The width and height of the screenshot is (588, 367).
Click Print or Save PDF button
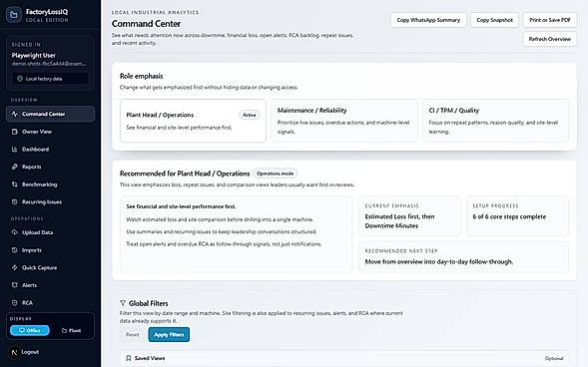coord(550,20)
